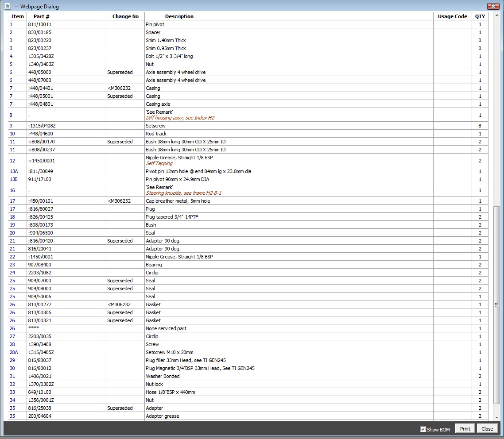This screenshot has height=439, width=504.
Task: Click the Print button
Action: (x=465, y=429)
